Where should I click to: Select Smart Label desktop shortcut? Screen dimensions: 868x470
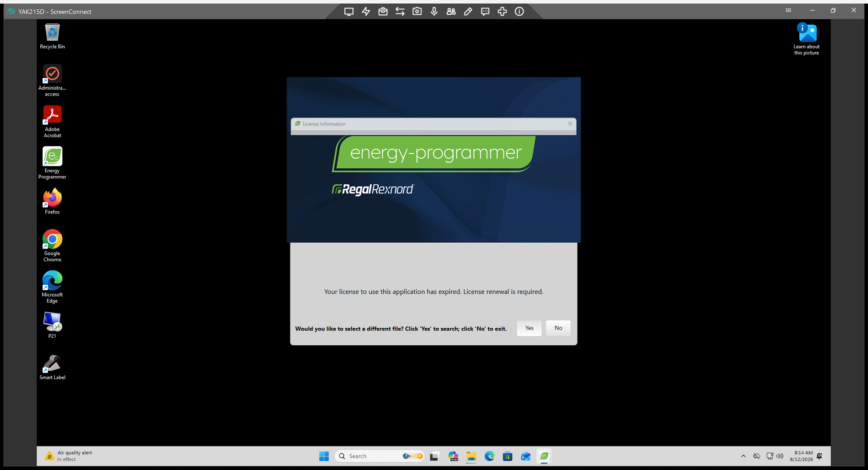coord(52,367)
